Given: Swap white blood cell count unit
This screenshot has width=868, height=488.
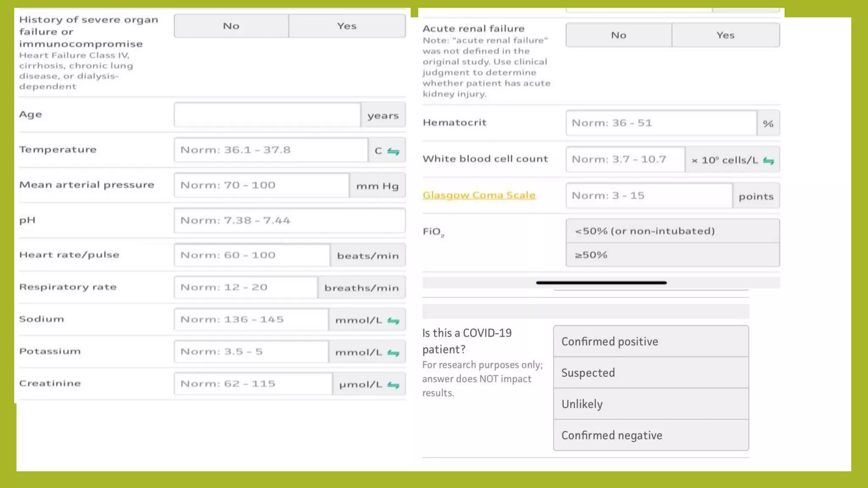Looking at the screenshot, I should (x=768, y=161).
